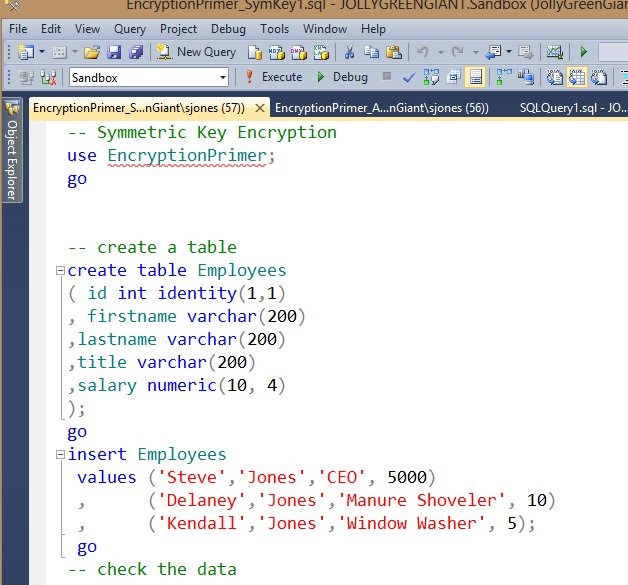Open the Tools menu
Screen dimensions: 628x585
tap(274, 30)
